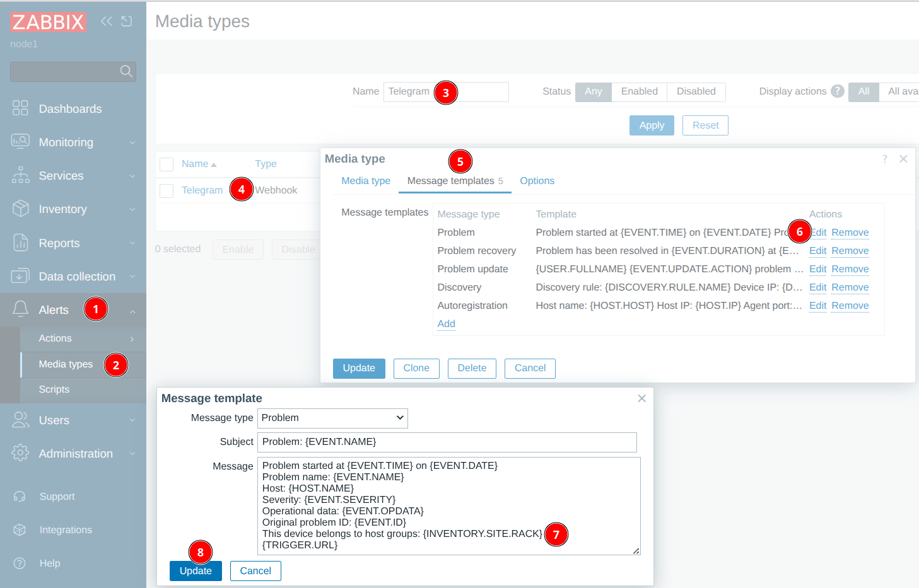919x588 pixels.
Task: Click the Inventory sidebar icon
Action: pos(20,209)
